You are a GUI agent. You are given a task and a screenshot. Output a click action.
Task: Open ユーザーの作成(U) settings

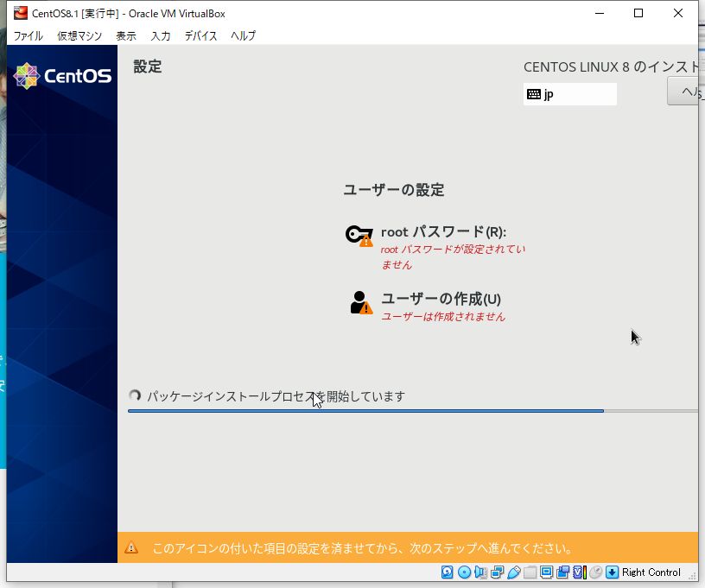tap(441, 299)
